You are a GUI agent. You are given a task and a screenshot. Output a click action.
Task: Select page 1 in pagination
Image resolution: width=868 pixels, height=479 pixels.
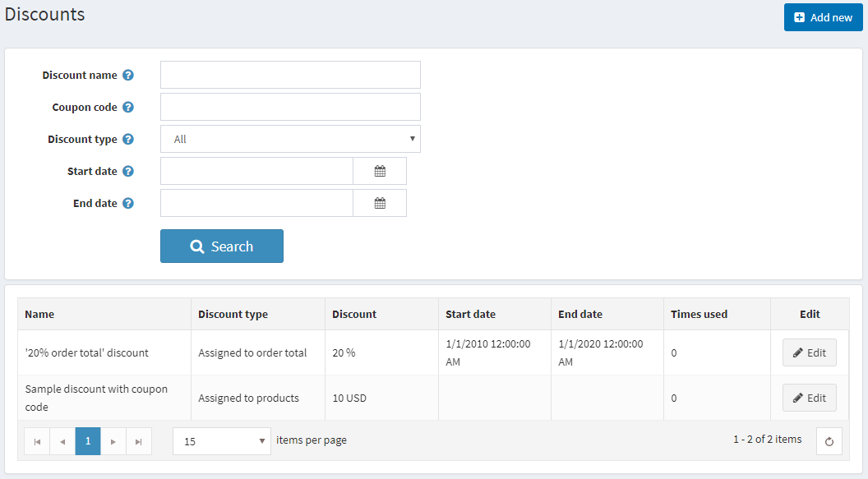88,441
